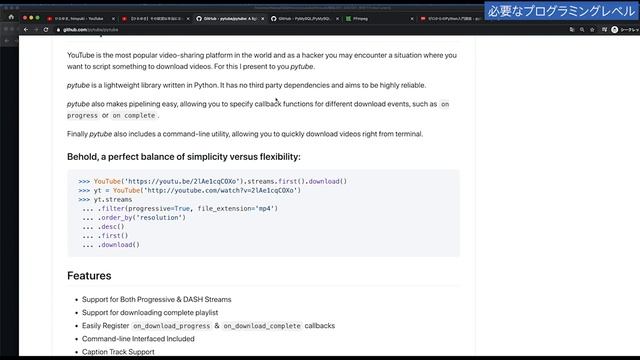
Task: Click the '.desc()' code line
Action: coord(103,227)
